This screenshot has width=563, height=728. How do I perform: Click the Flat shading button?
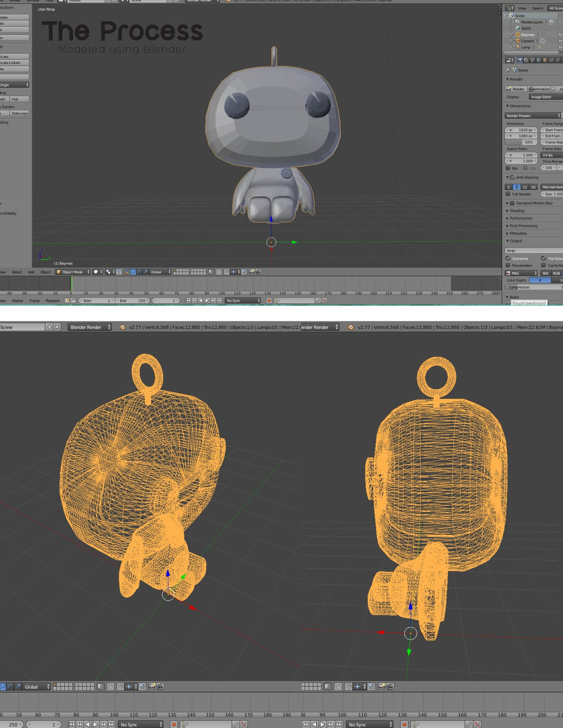point(19,99)
